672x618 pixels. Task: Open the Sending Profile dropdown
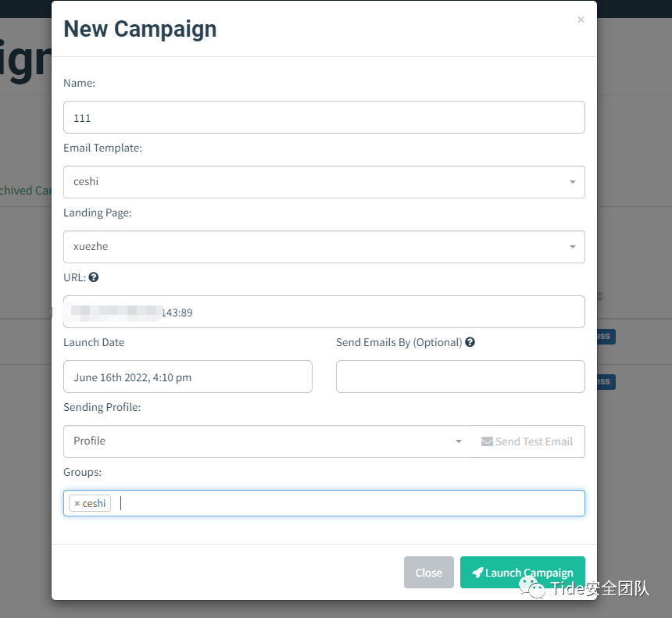tap(266, 441)
